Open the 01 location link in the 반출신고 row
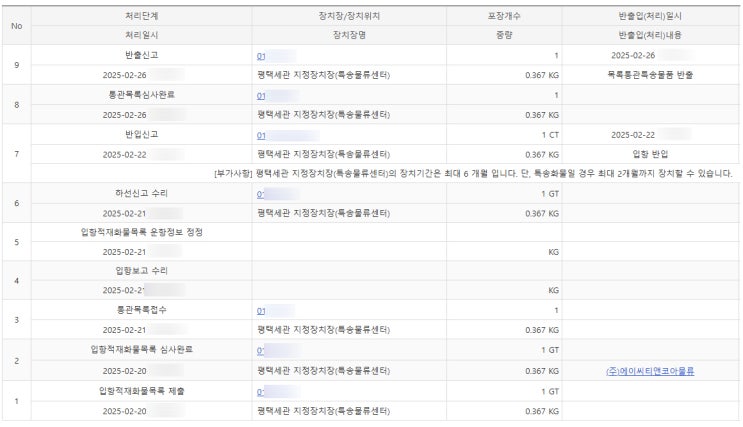The height and width of the screenshot is (427, 743). coord(261,56)
